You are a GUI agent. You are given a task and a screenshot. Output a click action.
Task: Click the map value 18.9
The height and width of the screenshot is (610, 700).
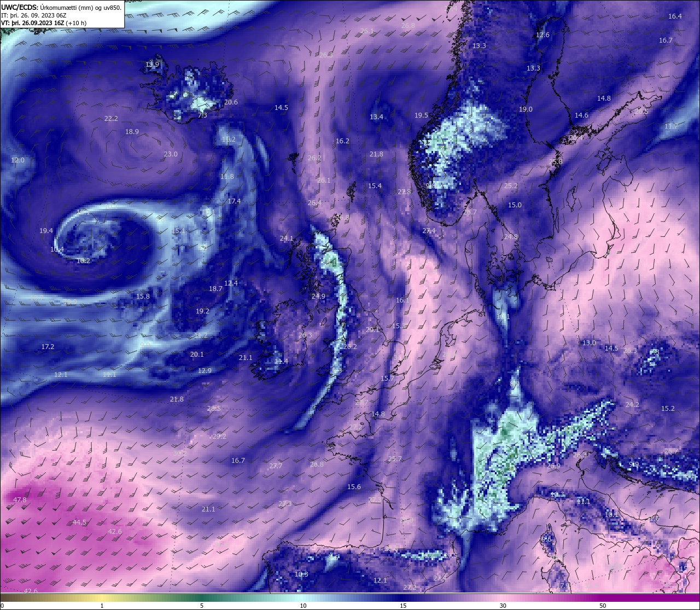pos(132,132)
